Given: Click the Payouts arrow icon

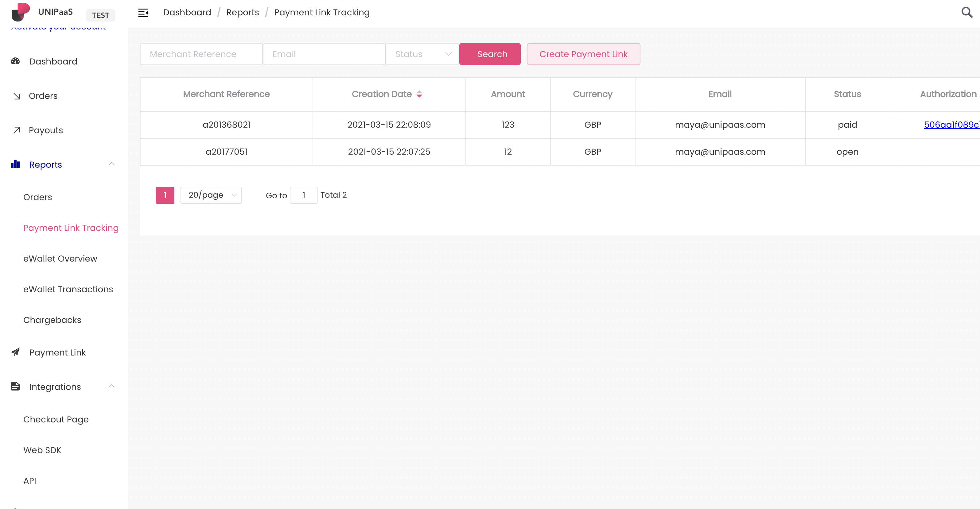Looking at the screenshot, I should 16,130.
